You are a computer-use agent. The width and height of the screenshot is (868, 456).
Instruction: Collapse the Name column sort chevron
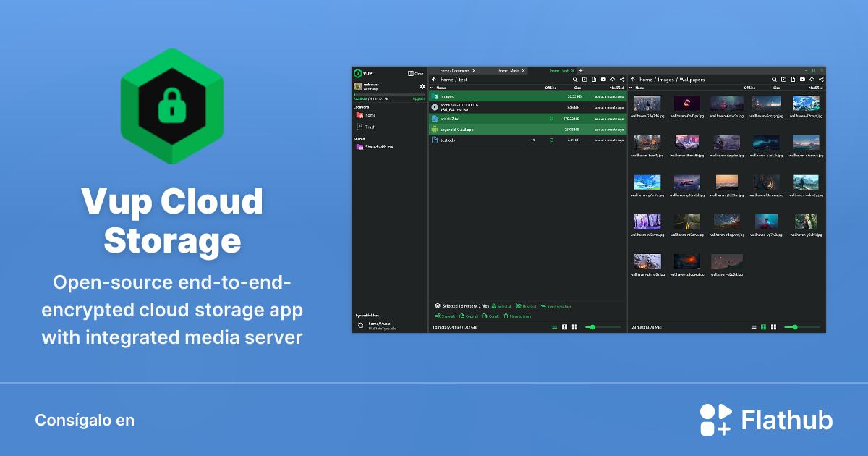click(x=432, y=88)
